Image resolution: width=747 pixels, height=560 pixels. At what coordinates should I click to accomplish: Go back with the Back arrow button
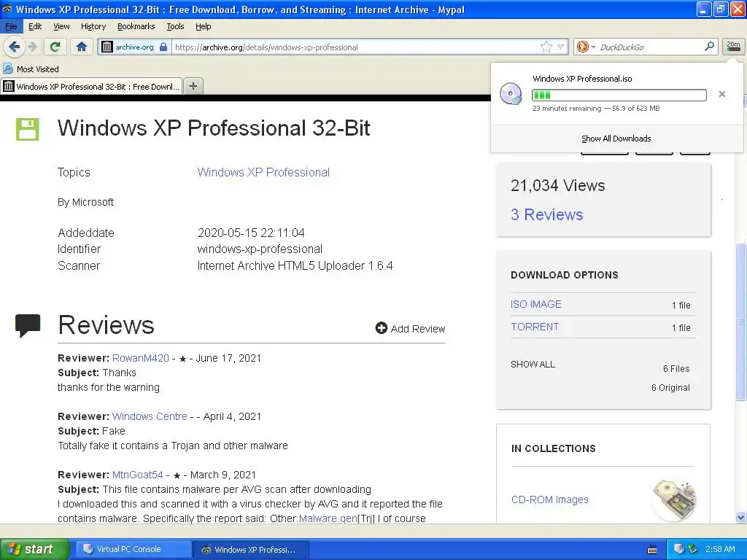click(15, 47)
